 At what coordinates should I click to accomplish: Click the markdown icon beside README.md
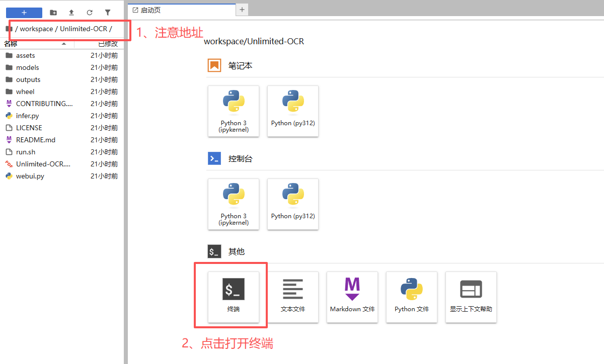9,140
